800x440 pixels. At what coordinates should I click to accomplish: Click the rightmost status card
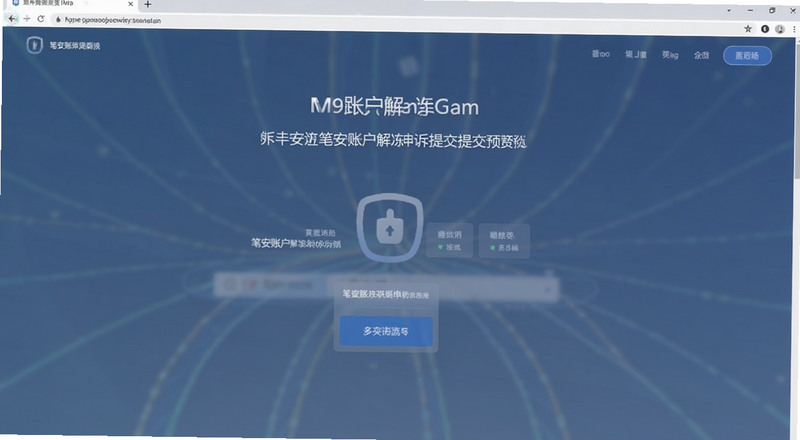[x=504, y=241]
